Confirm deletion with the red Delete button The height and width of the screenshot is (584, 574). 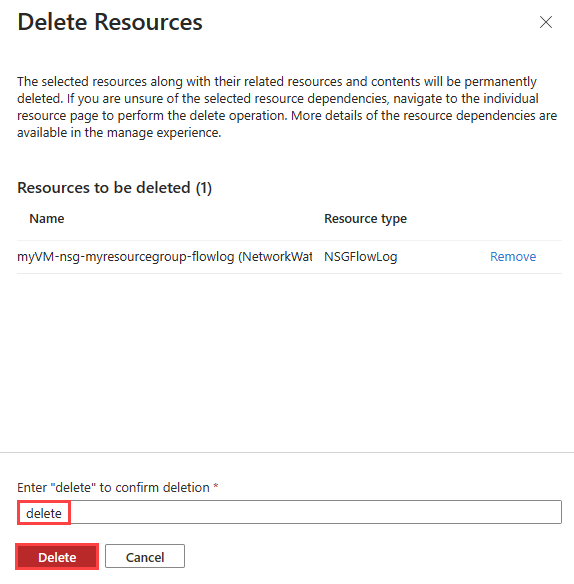click(x=57, y=557)
